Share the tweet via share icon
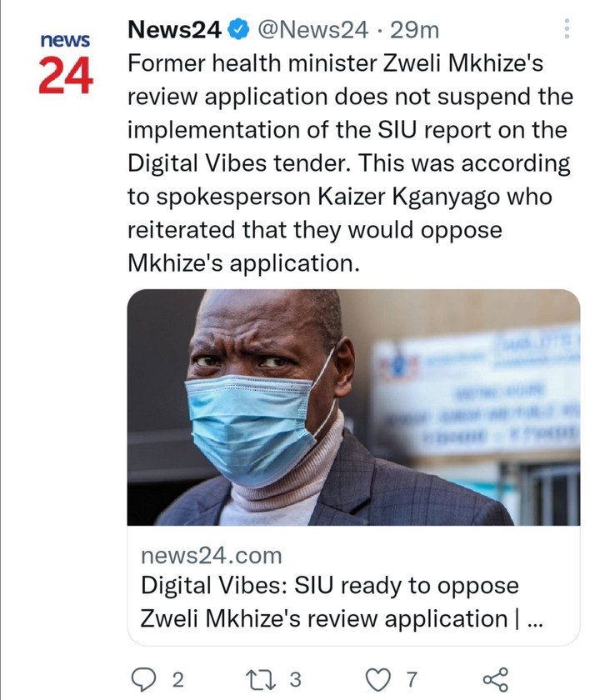The width and height of the screenshot is (600, 700). coord(496,679)
